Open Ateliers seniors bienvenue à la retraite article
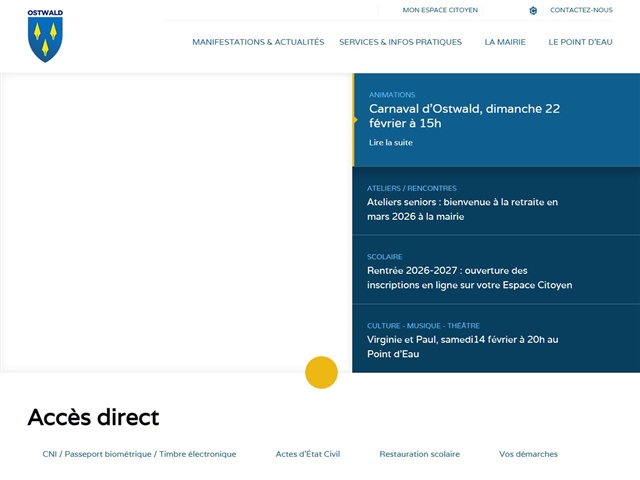 point(462,209)
